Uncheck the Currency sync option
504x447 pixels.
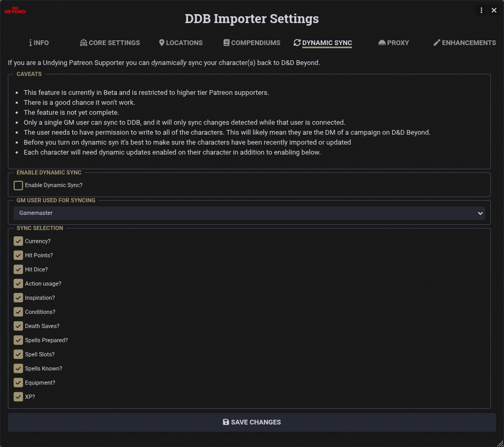(x=18, y=241)
